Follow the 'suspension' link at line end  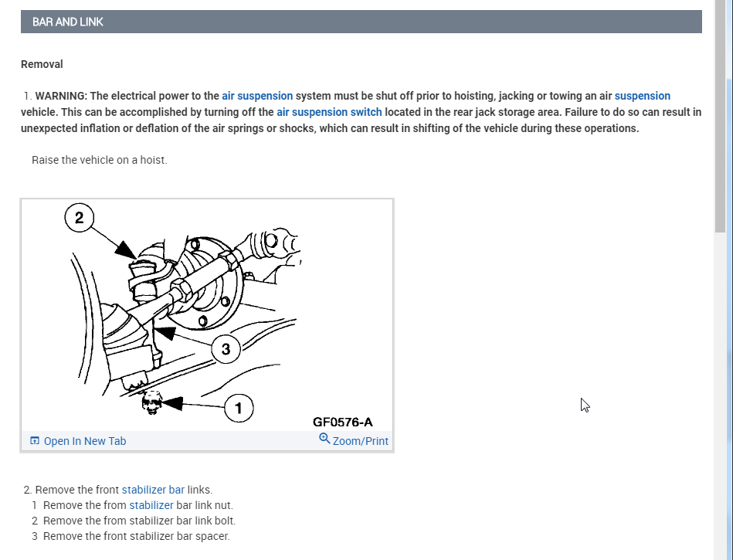point(643,96)
